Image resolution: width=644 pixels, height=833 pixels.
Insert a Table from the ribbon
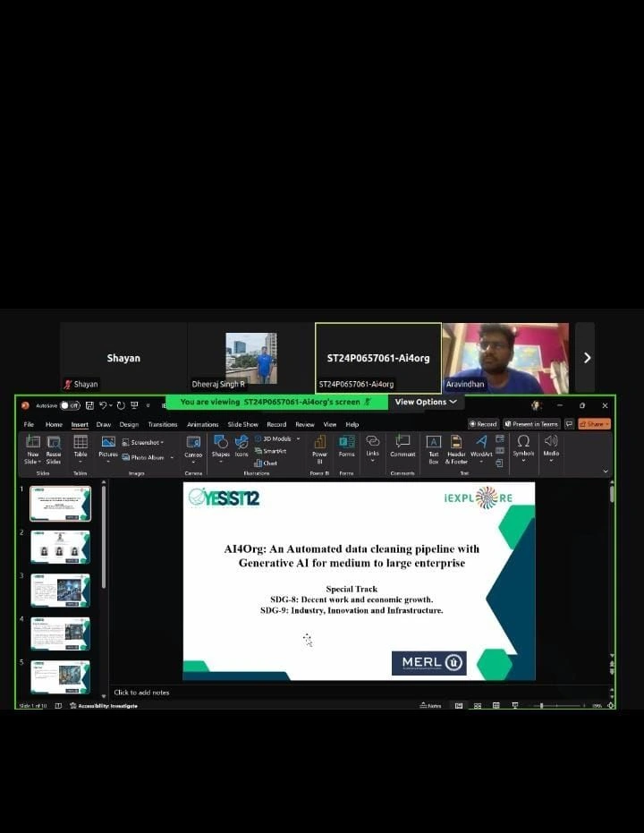click(x=80, y=446)
